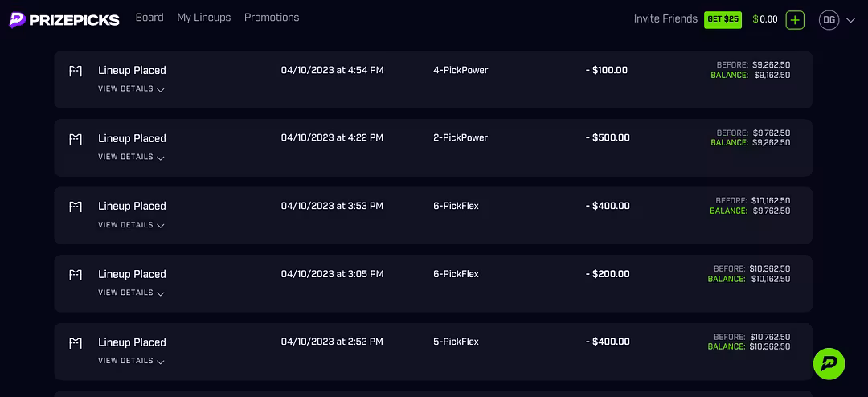Open account dropdown arrow beside DG
This screenshot has height=397, width=868.
[851, 20]
